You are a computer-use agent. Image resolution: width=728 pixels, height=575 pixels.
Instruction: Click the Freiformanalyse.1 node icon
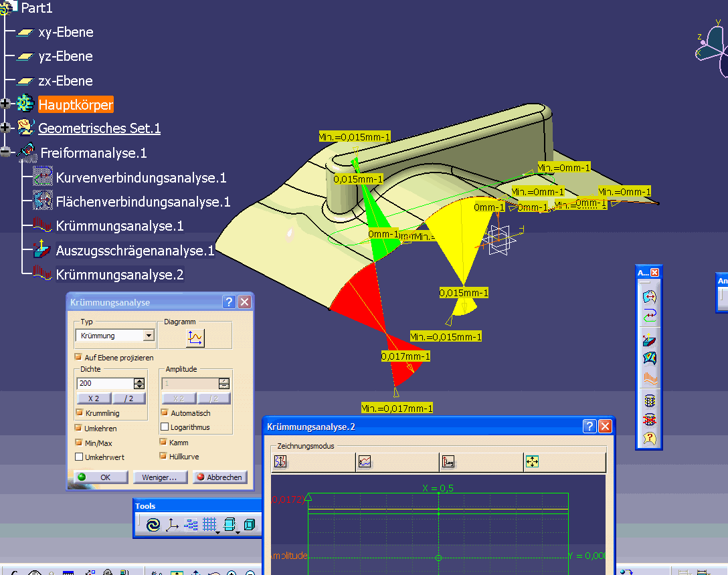coord(27,151)
